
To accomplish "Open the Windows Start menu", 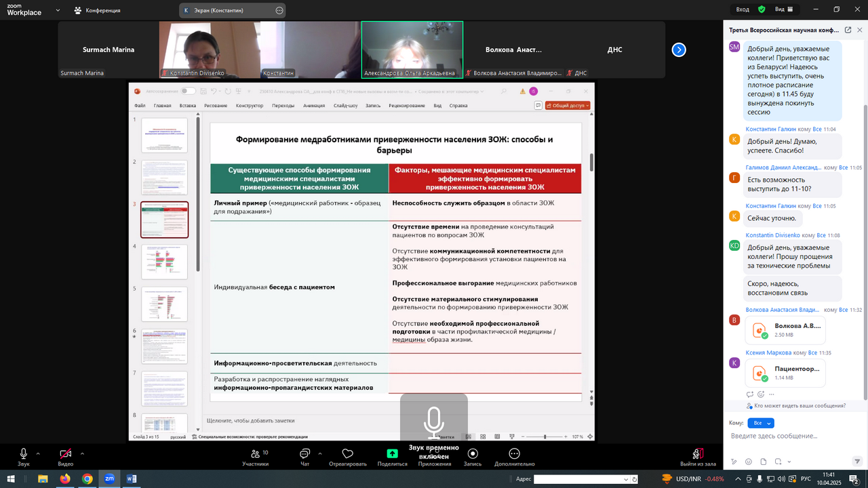I will click(x=11, y=479).
